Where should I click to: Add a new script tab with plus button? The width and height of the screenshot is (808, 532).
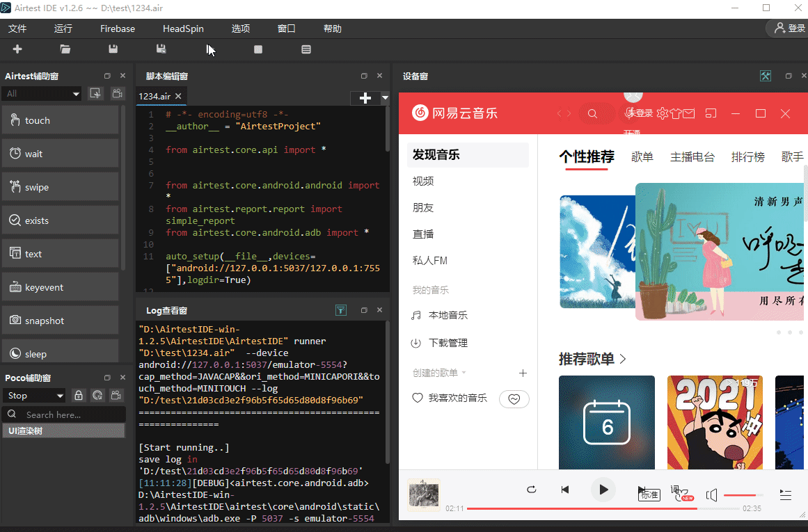[365, 98]
